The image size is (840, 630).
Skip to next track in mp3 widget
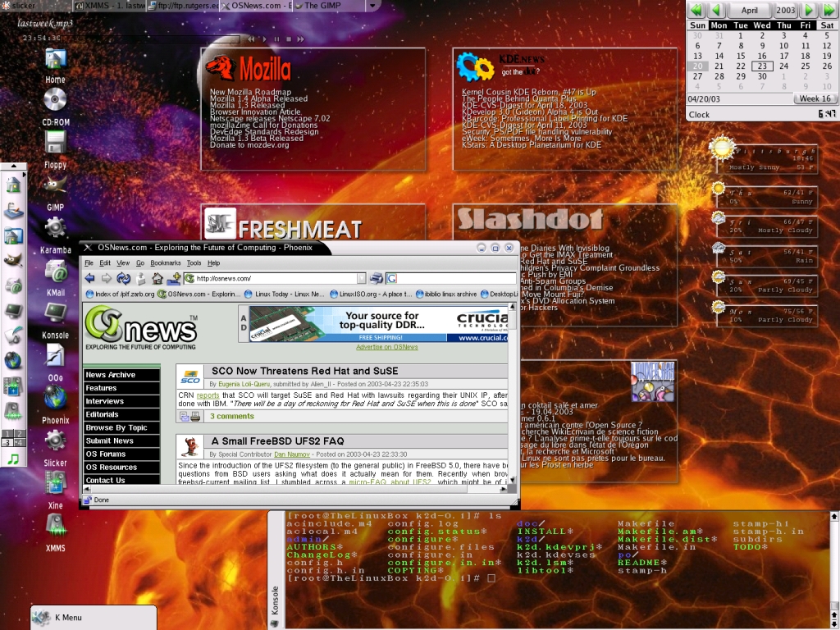pos(300,39)
